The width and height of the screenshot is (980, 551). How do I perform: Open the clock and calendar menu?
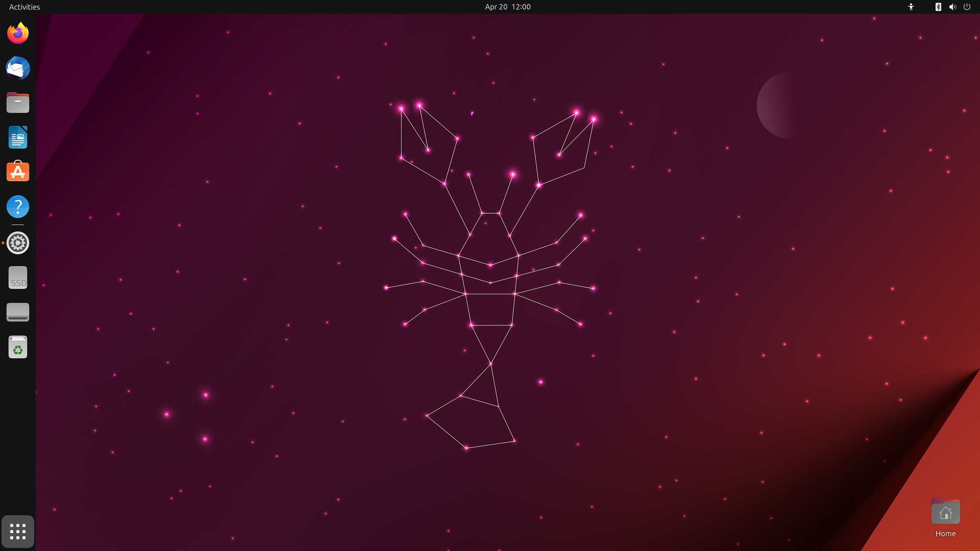click(x=507, y=7)
